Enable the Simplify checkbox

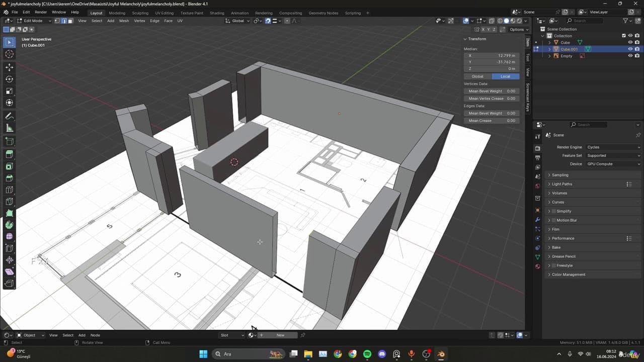coord(554,211)
